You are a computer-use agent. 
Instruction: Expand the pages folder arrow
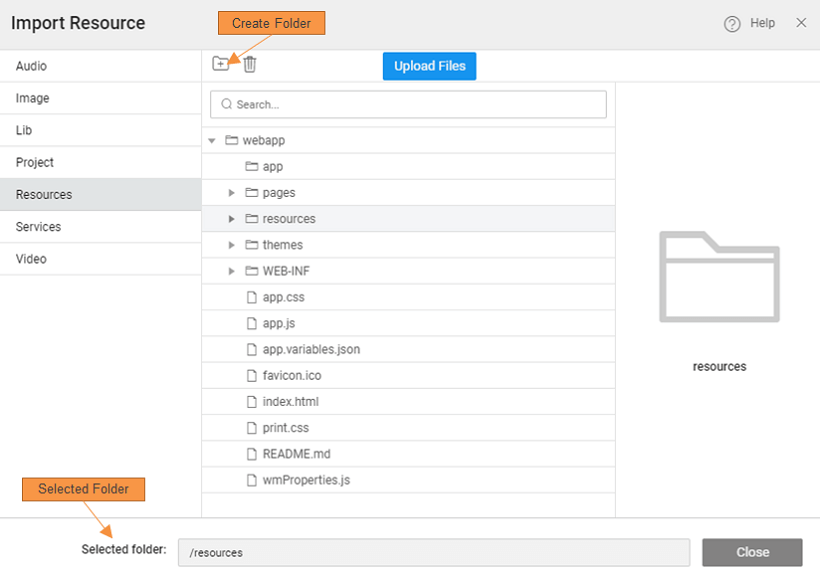coord(232,193)
